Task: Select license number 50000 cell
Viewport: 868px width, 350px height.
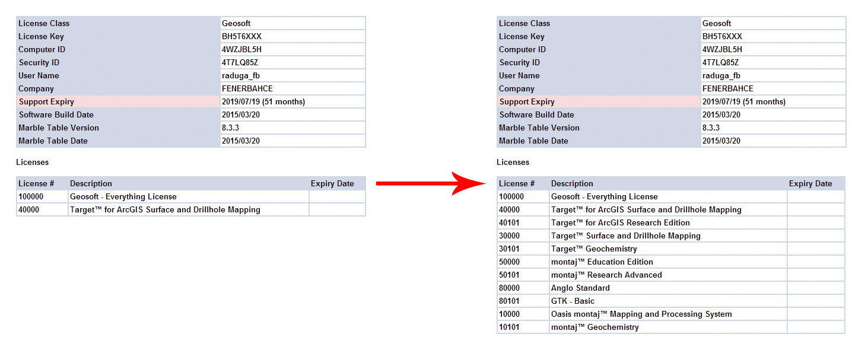Action: coord(523,262)
